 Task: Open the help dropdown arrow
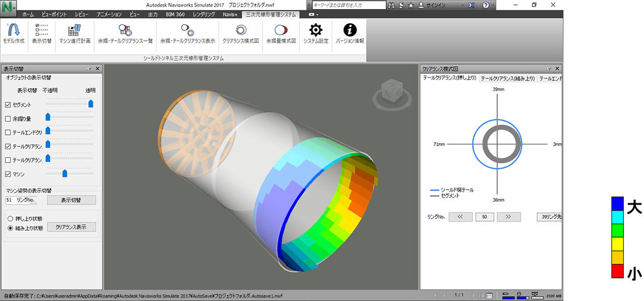pyautogui.click(x=493, y=5)
